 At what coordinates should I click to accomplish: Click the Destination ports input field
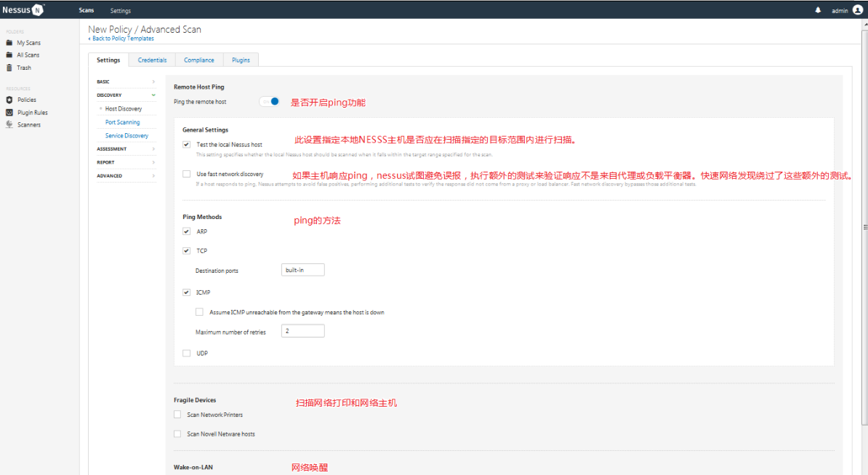[x=303, y=270]
